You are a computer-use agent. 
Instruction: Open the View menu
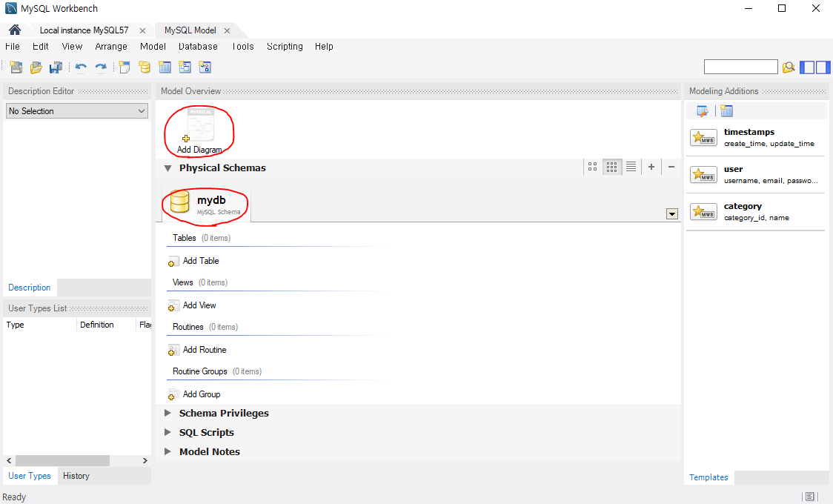(72, 46)
